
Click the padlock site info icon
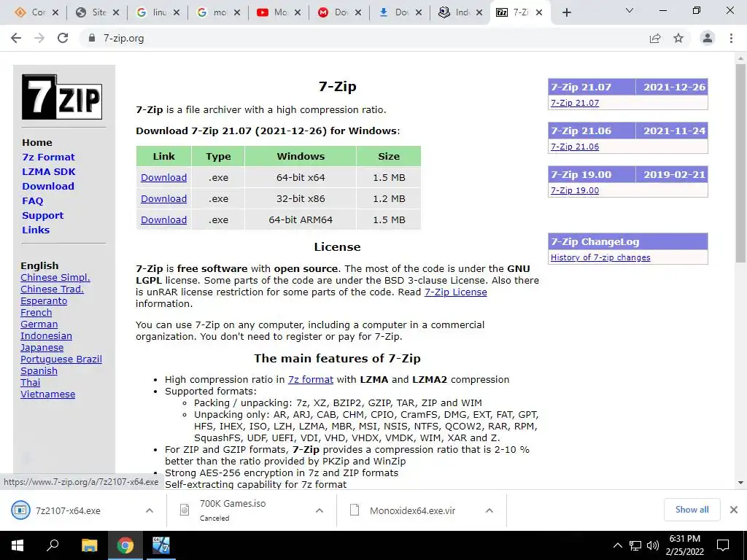click(92, 38)
